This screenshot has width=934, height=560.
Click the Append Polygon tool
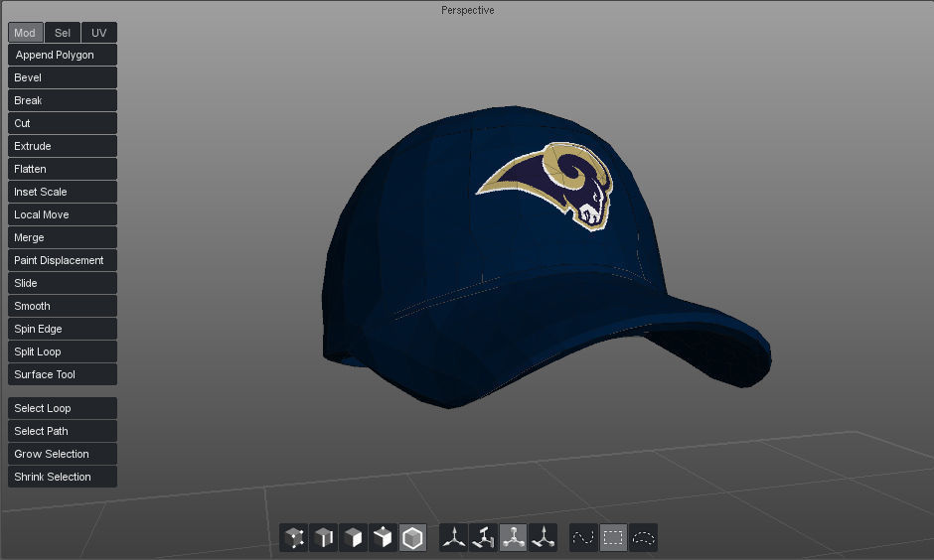63,55
